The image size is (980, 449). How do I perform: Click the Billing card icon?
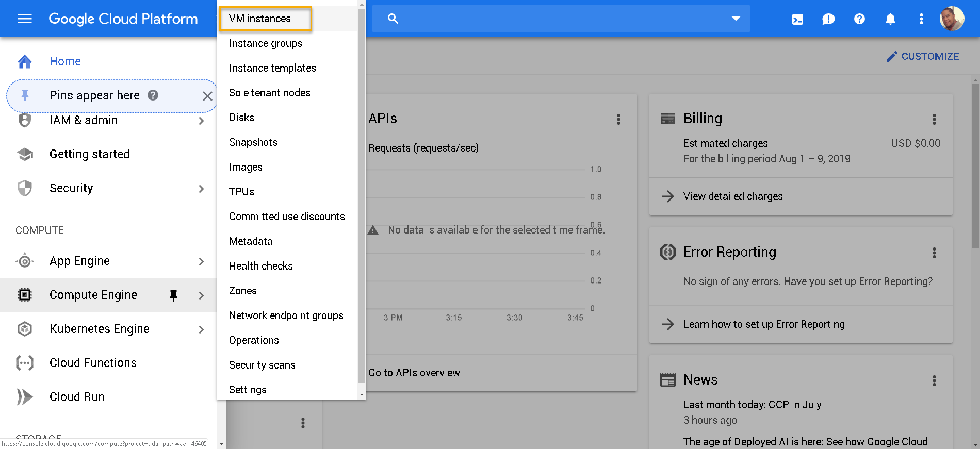pyautogui.click(x=668, y=119)
